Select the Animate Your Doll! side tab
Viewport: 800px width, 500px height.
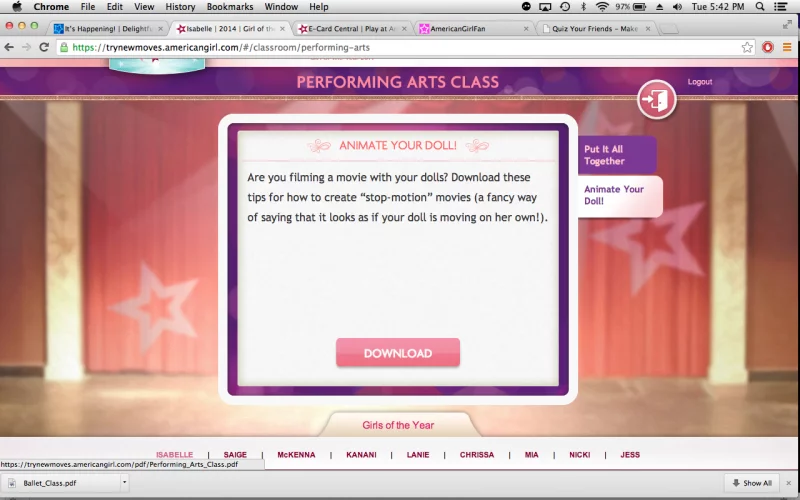pyautogui.click(x=620, y=195)
